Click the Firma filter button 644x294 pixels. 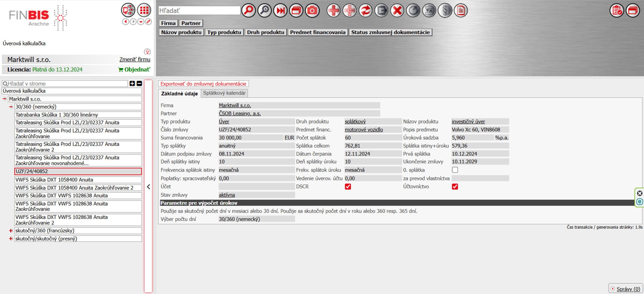point(168,23)
